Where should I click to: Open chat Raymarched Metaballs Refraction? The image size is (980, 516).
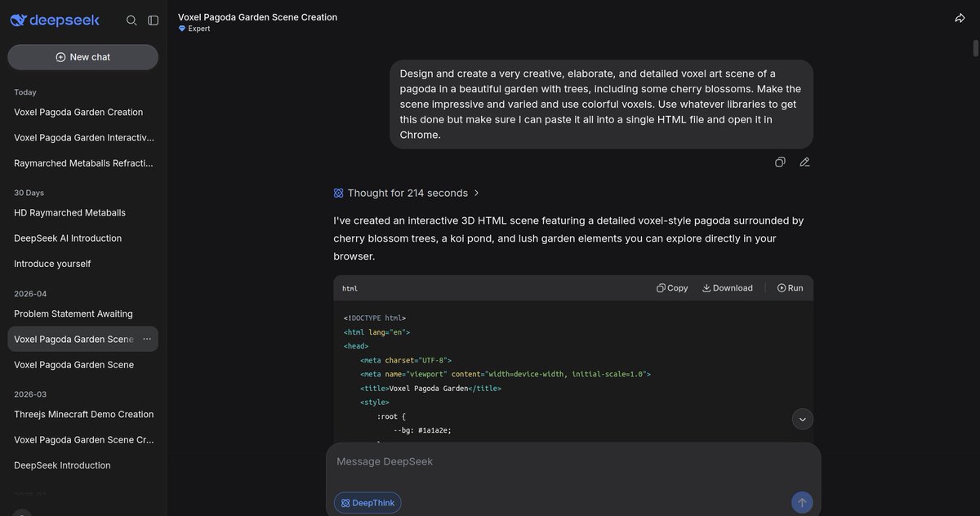tap(82, 162)
